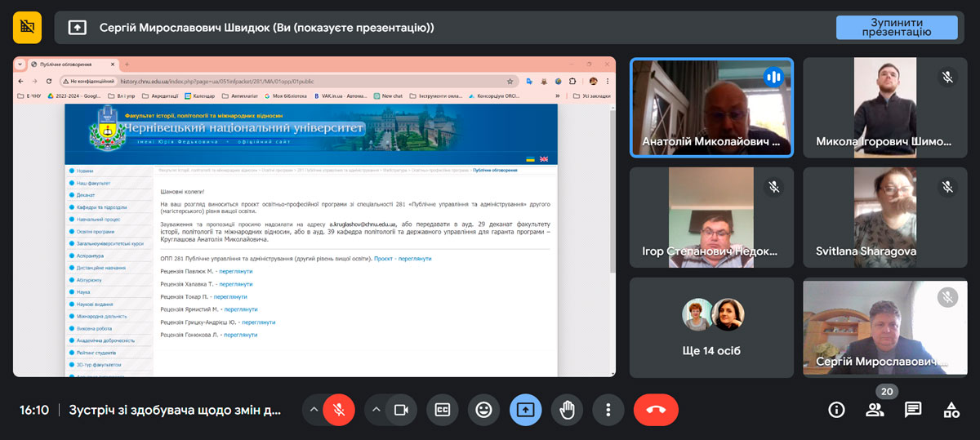The width and height of the screenshot is (980, 440).
Task: Click the mute icon on Сергій Мирославович tile
Action: (947, 297)
